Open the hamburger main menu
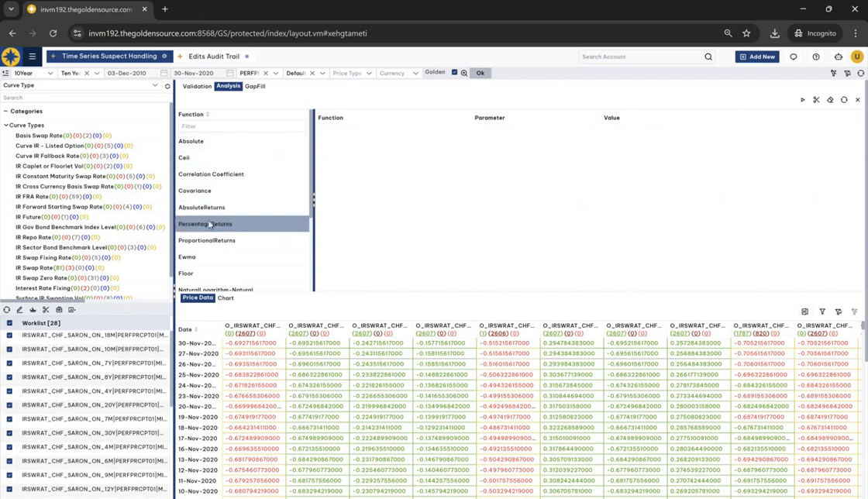868x499 pixels. (32, 57)
